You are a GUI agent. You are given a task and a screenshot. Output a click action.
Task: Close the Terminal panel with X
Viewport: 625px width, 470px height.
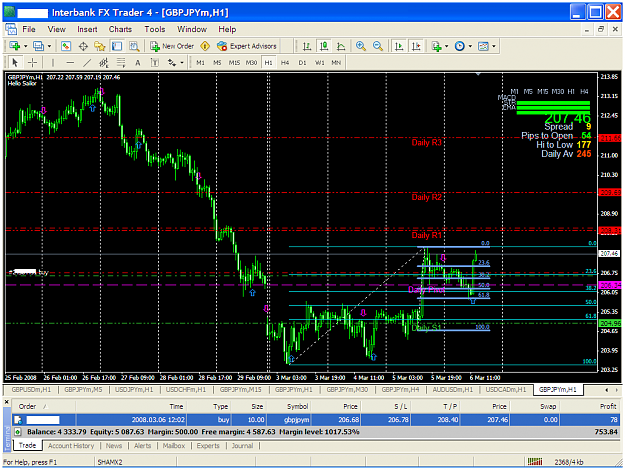coord(7,402)
